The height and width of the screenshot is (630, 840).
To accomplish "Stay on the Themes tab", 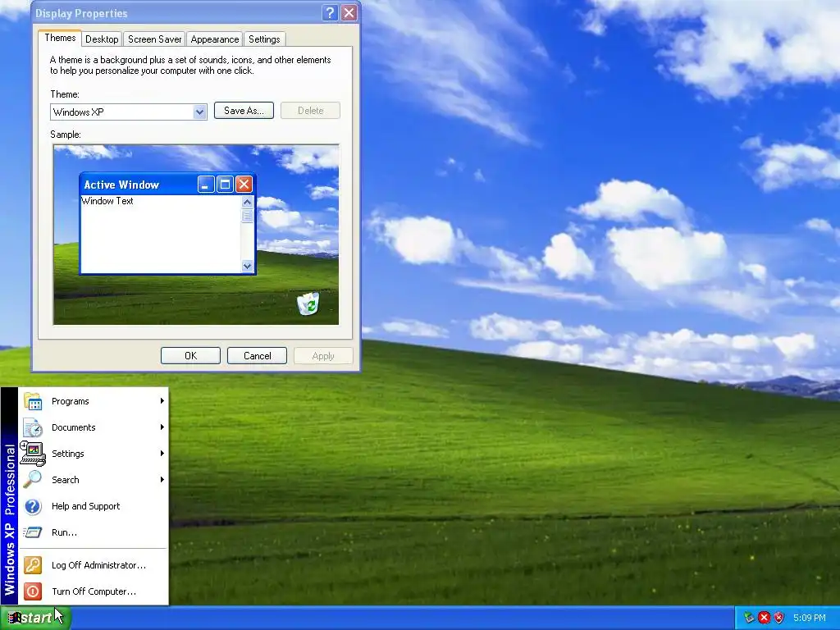I will [60, 38].
